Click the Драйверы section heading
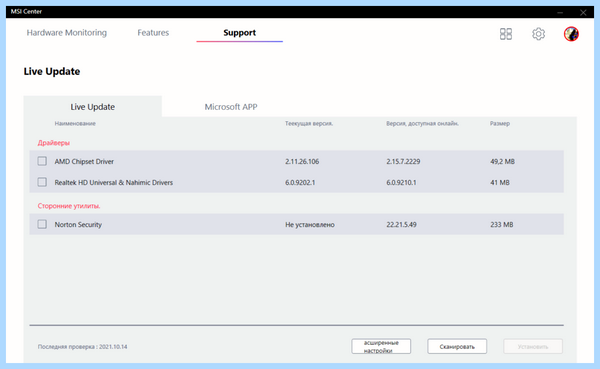Image resolution: width=600 pixels, height=369 pixels. click(x=54, y=143)
